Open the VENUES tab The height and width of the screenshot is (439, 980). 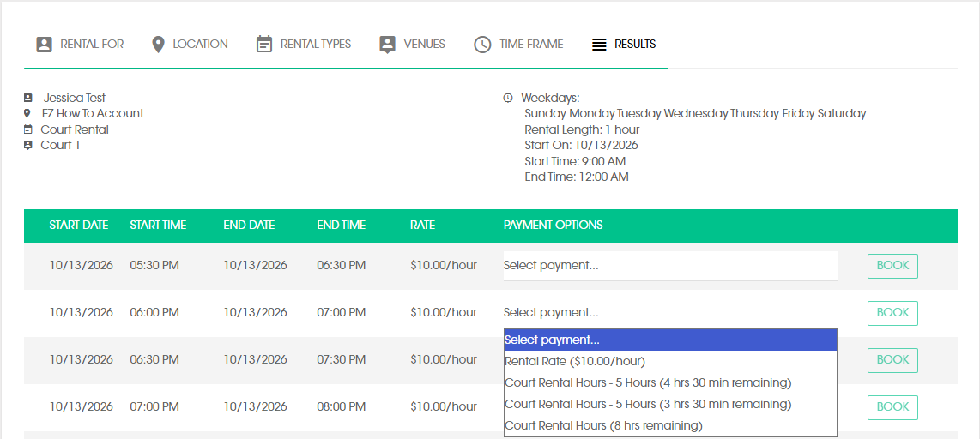pos(413,45)
